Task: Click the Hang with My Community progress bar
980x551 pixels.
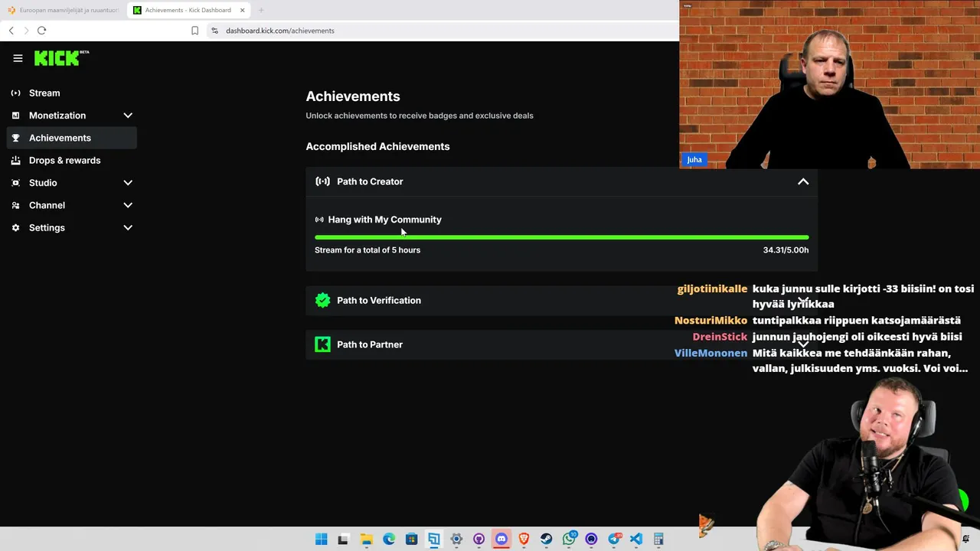Action: click(561, 237)
